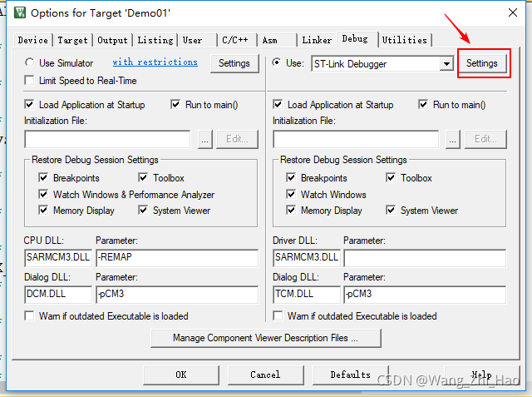Toggle debugger System Viewer checkbox

(391, 211)
